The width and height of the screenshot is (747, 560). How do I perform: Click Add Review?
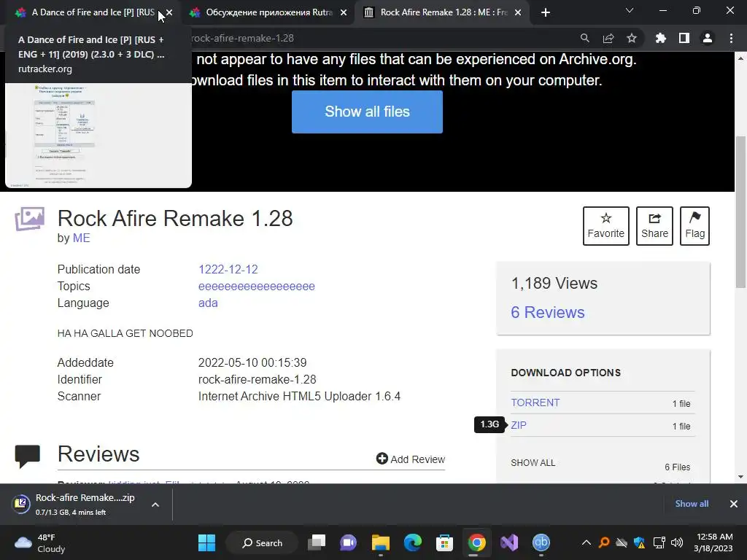410,459
